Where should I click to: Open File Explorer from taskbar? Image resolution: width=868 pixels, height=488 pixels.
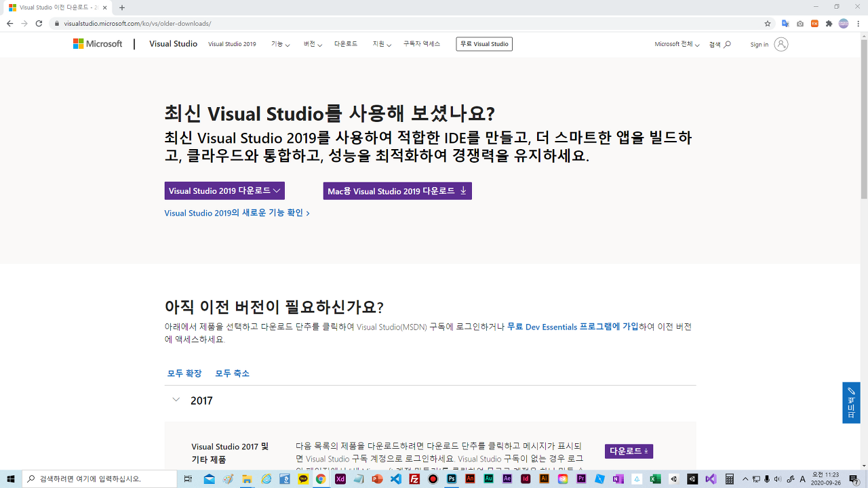point(247,479)
